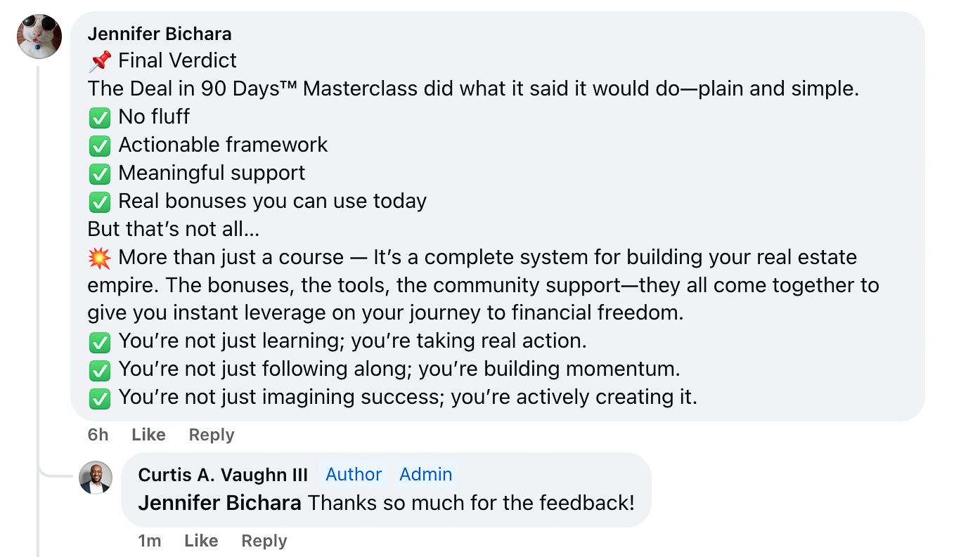Screen dimensions: 980x557
Task: Click the pushpin emoji beside Final Verdict
Action: (x=100, y=61)
